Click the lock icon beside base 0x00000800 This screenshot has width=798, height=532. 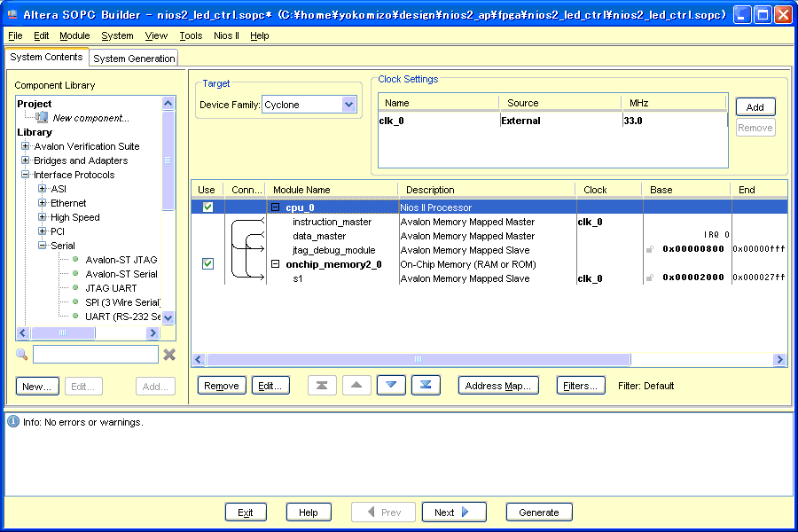650,249
